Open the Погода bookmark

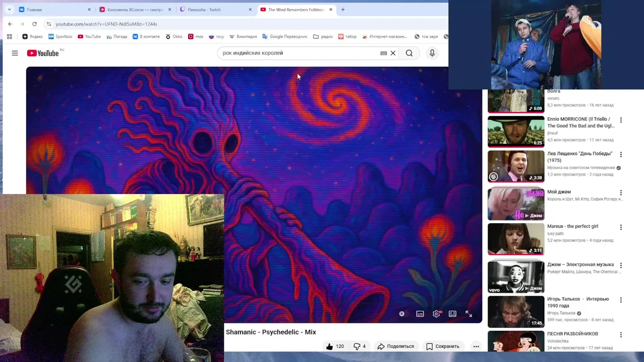117,36
